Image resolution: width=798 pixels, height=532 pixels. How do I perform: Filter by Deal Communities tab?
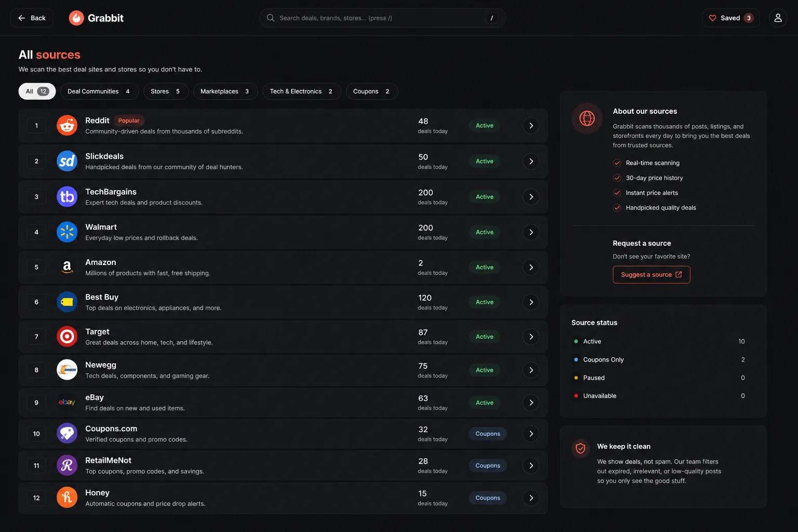tap(99, 91)
